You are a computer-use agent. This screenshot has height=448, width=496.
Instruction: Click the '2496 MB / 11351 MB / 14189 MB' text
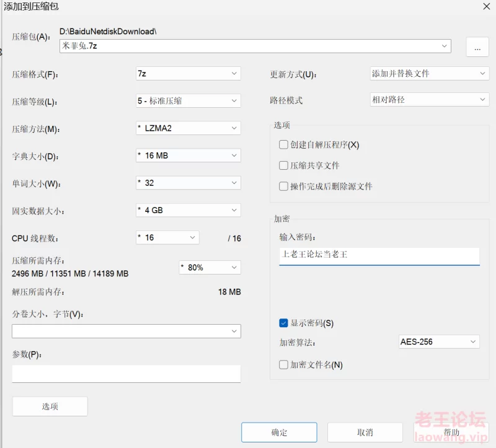[70, 273]
